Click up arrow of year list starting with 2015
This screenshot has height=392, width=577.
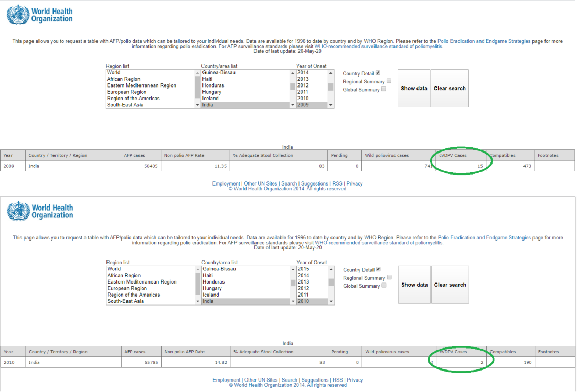click(x=331, y=269)
